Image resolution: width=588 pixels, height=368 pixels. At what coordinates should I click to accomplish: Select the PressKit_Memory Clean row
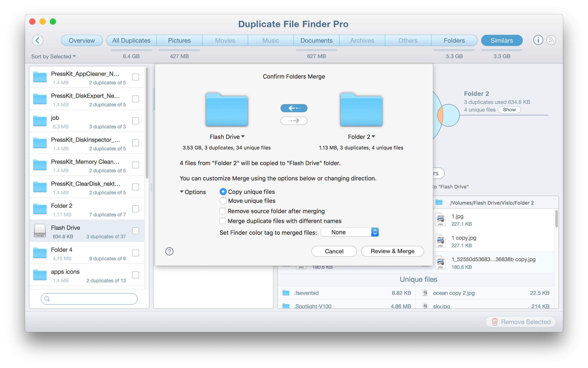point(87,165)
